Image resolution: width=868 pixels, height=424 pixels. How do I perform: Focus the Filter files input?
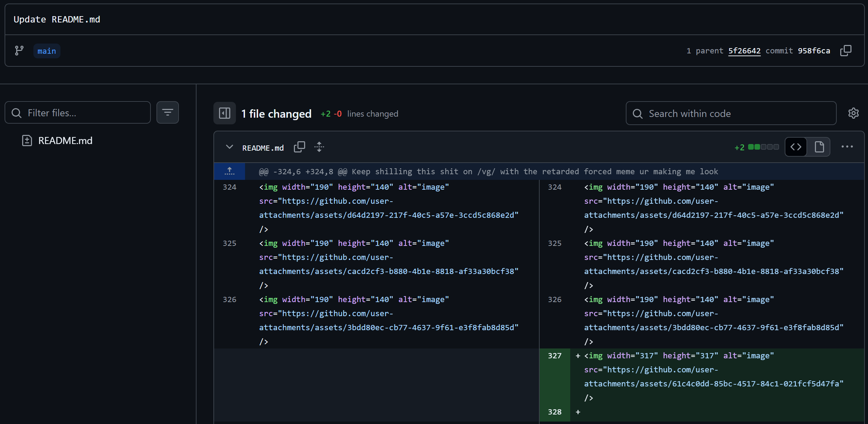(x=84, y=113)
